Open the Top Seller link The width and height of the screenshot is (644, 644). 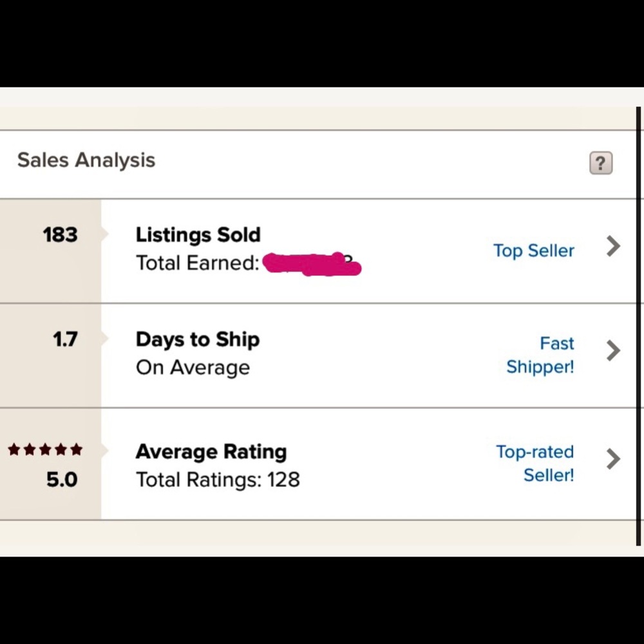tap(533, 251)
